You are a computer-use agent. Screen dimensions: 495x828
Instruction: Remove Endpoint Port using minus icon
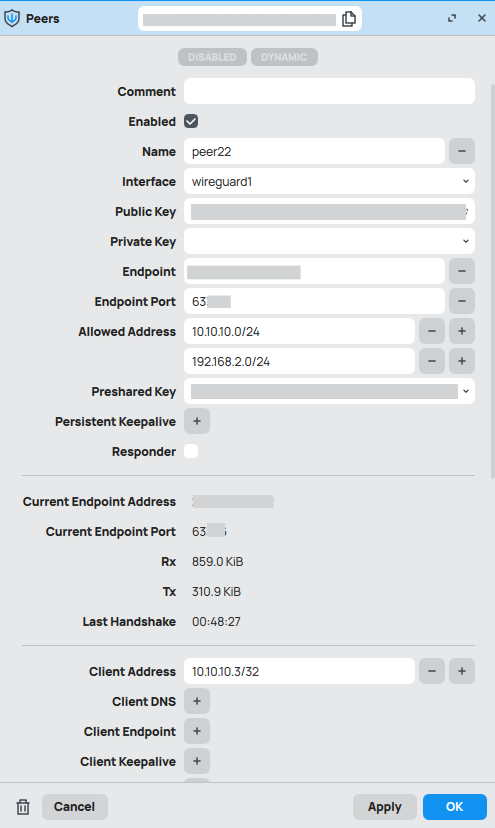coord(462,302)
